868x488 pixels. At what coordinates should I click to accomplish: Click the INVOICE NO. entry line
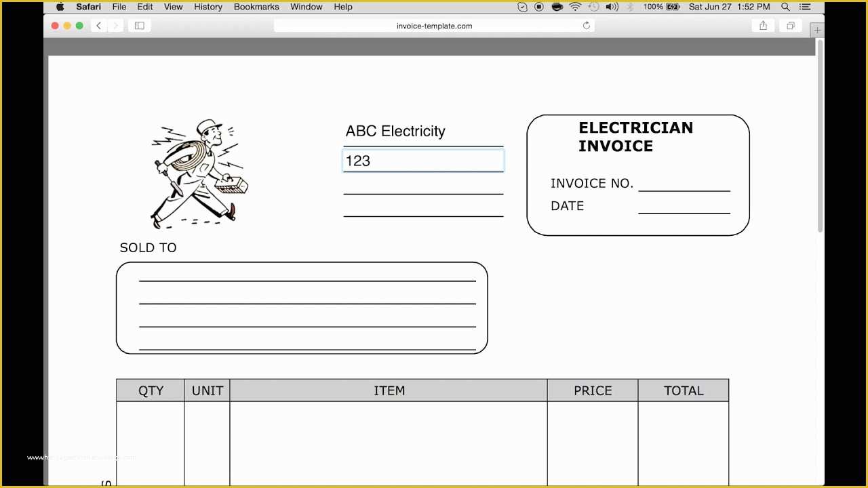tap(684, 184)
